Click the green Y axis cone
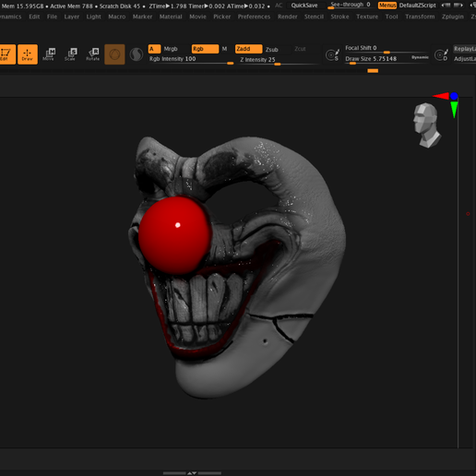This screenshot has width=476, height=476. coord(454,110)
